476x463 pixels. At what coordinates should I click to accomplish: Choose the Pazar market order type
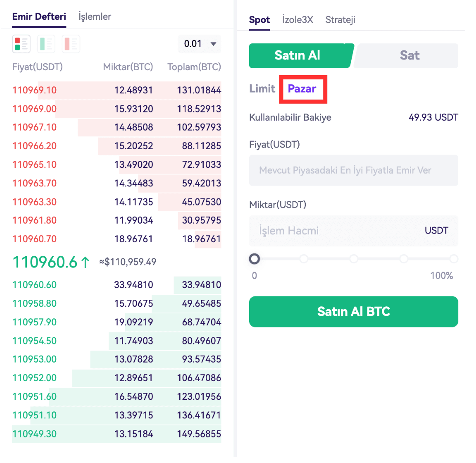click(x=302, y=89)
